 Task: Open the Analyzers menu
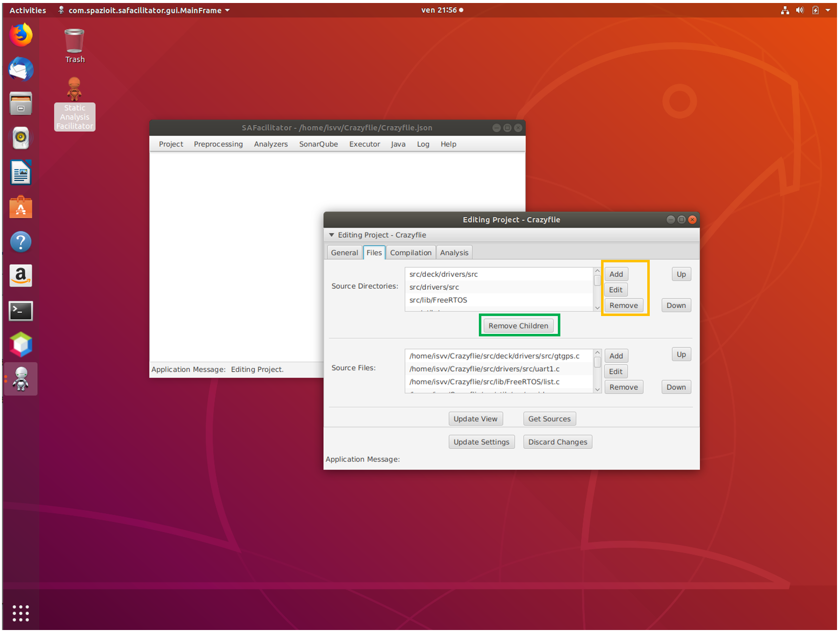click(271, 144)
